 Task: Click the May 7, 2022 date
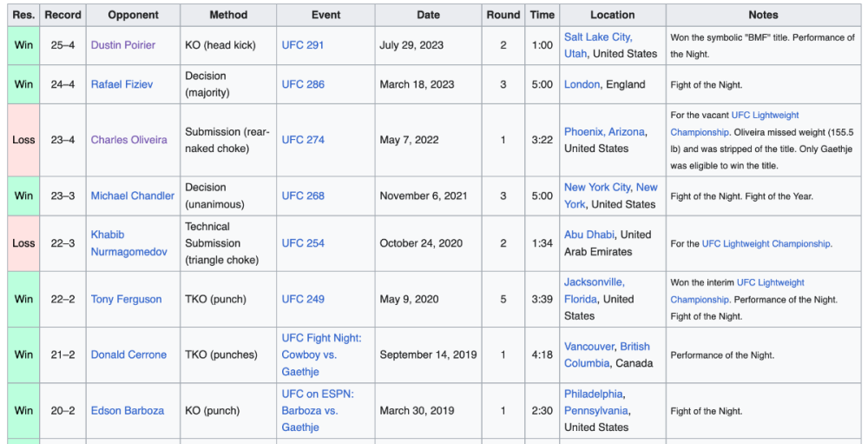pyautogui.click(x=409, y=140)
